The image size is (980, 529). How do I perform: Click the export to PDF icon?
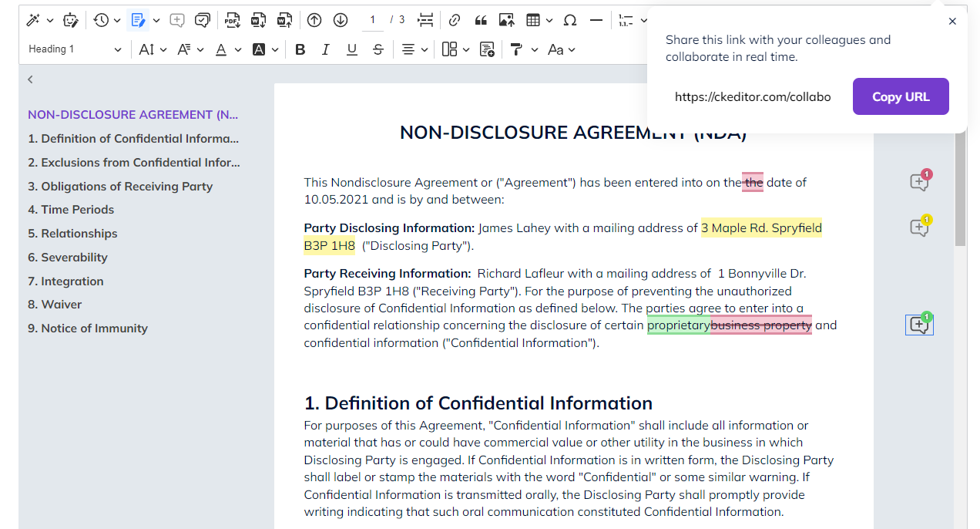click(232, 20)
